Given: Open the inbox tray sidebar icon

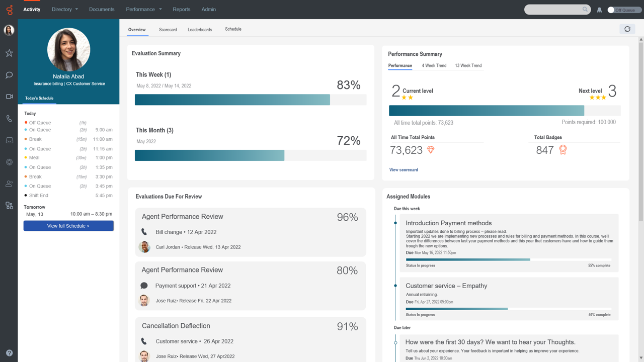Looking at the screenshot, I should pos(9,141).
